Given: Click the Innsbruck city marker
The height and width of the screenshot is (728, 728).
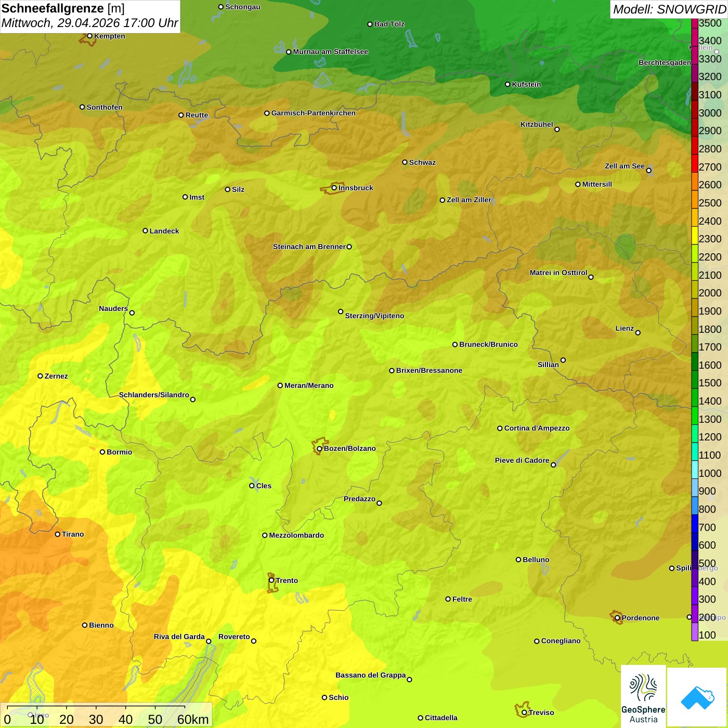Looking at the screenshot, I should (334, 188).
